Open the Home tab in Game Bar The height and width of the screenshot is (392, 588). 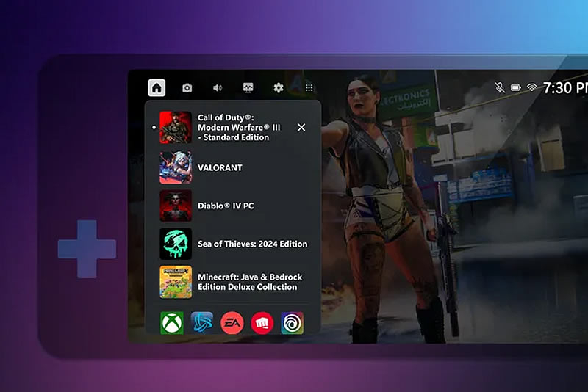click(x=156, y=88)
